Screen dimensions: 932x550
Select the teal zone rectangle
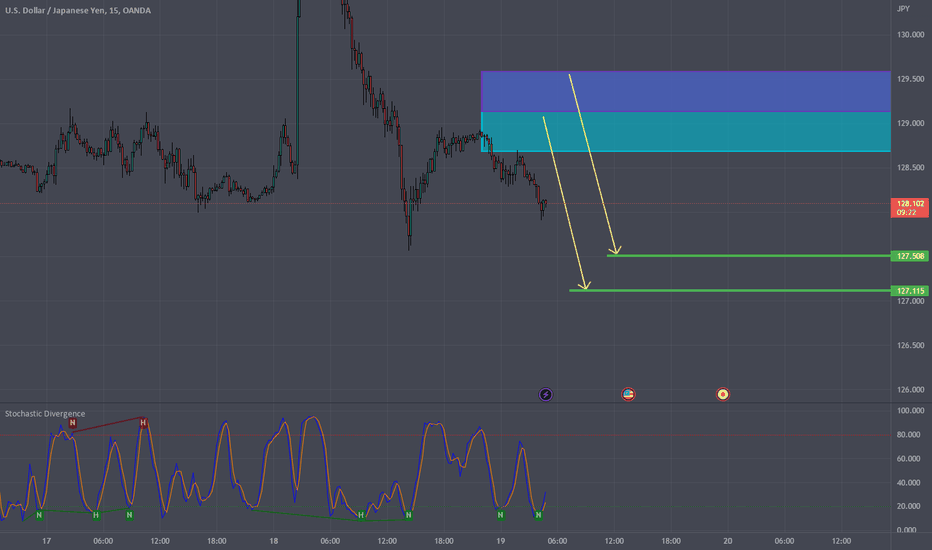pos(685,132)
